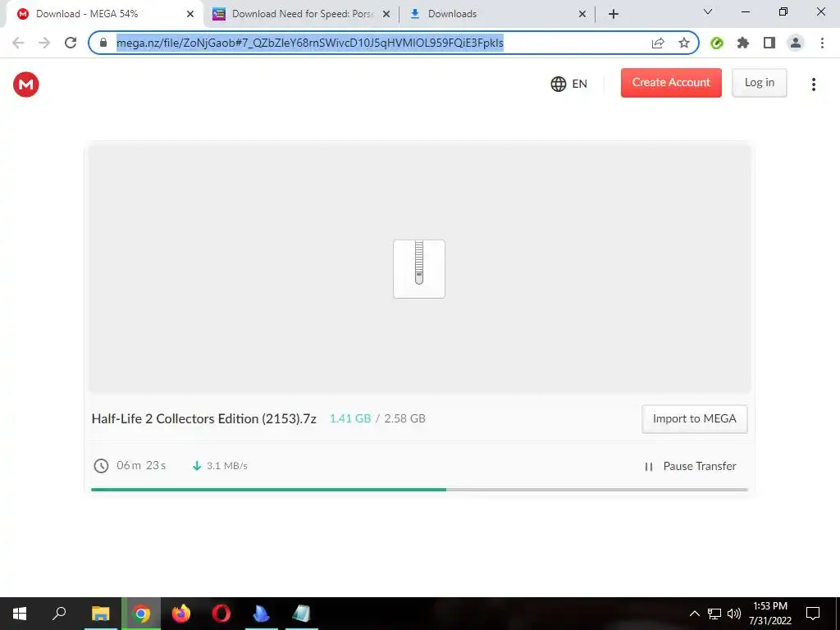The height and width of the screenshot is (630, 840).
Task: Switch to Download Need for Speed tab
Action: click(302, 14)
